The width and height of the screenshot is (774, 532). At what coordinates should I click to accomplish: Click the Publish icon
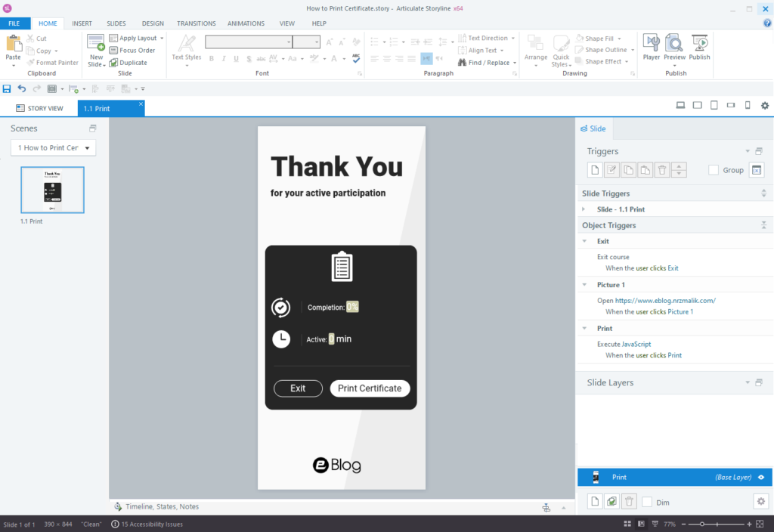click(699, 43)
